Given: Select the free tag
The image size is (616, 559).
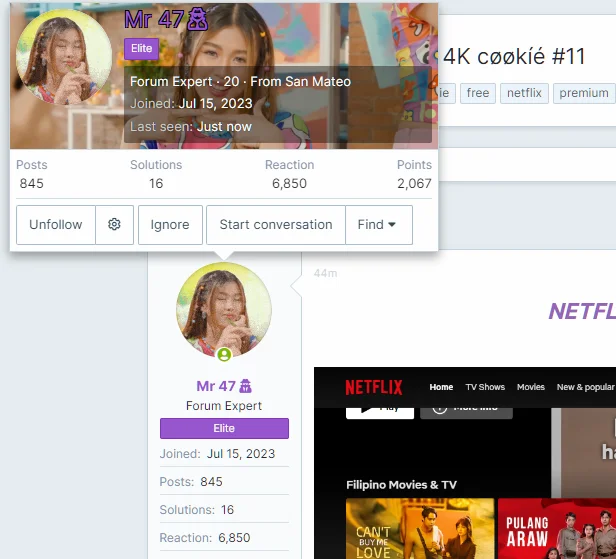Looking at the screenshot, I should [x=478, y=93].
